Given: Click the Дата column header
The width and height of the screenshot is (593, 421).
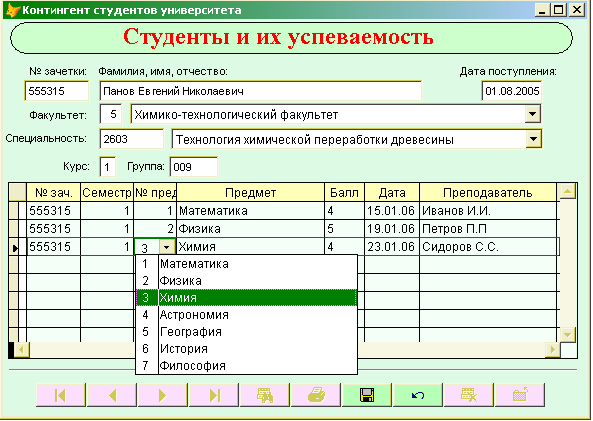Looking at the screenshot, I should pyautogui.click(x=392, y=193).
